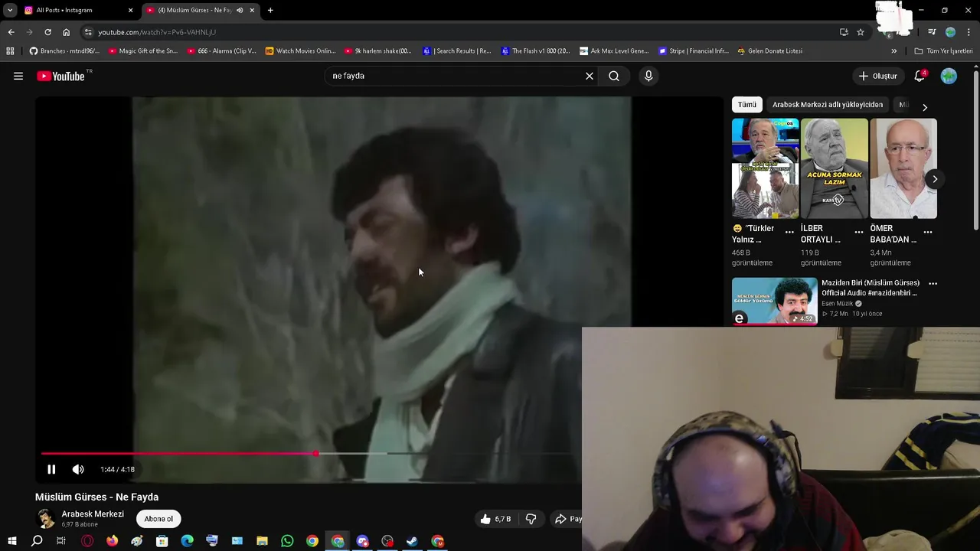The height and width of the screenshot is (551, 980).
Task: Show hidden bookmarks overflow chevron
Action: tap(893, 51)
